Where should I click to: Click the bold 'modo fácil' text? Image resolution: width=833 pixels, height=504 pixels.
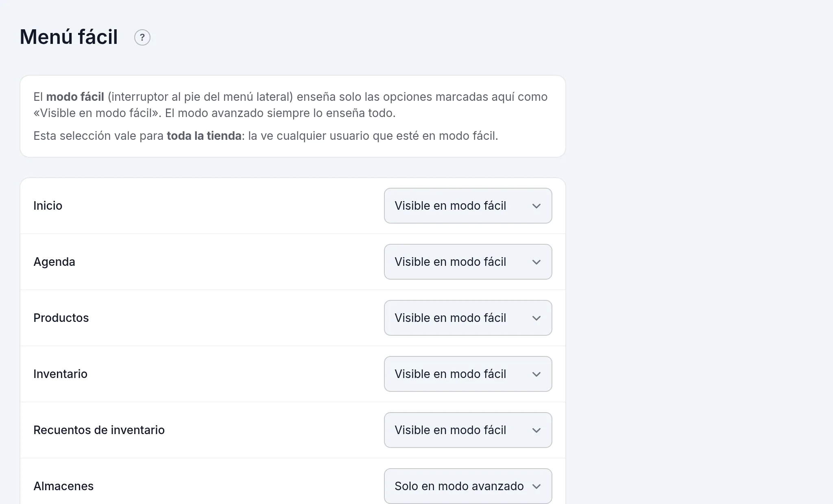(x=75, y=97)
